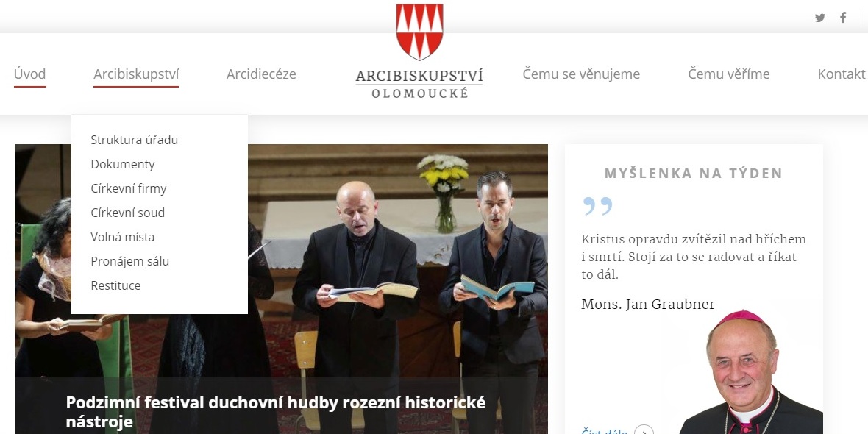Click the circled arrow next to Číst dále
868x434 pixels.
644,430
